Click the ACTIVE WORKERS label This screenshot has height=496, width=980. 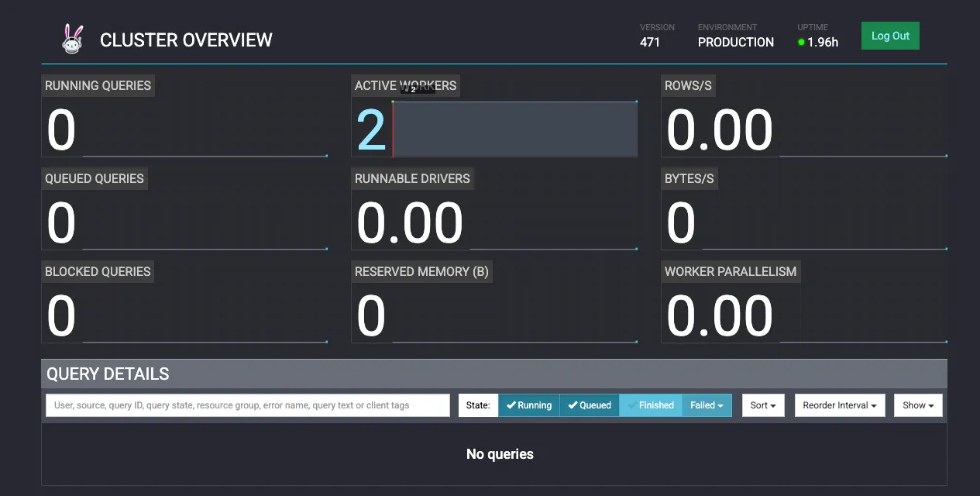click(406, 86)
